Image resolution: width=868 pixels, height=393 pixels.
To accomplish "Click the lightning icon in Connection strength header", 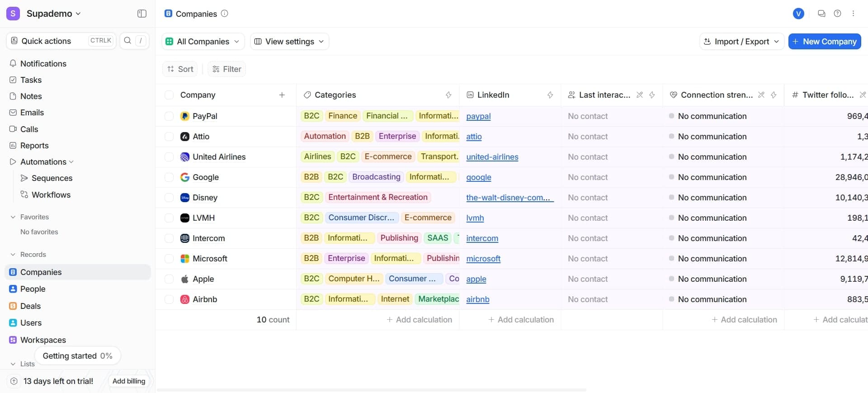I will [x=774, y=95].
